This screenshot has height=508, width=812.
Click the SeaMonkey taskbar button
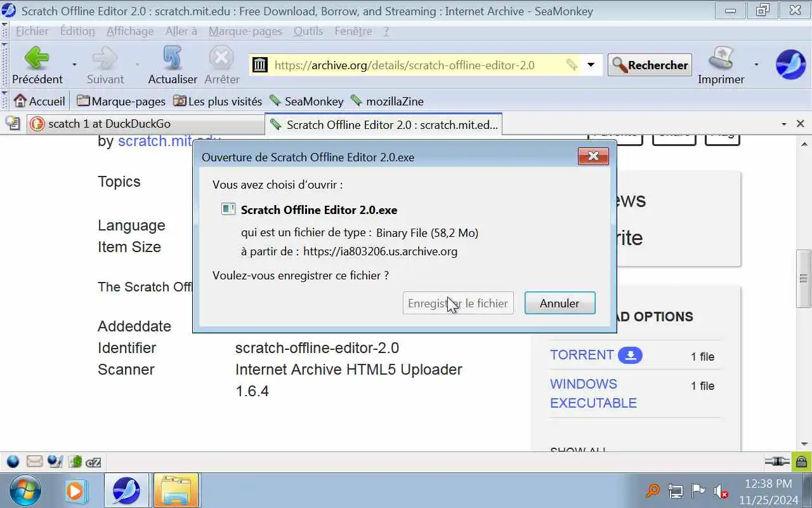(x=126, y=490)
